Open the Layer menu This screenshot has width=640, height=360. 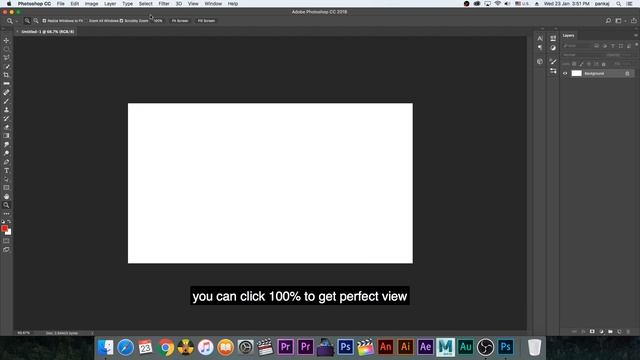(x=110, y=4)
